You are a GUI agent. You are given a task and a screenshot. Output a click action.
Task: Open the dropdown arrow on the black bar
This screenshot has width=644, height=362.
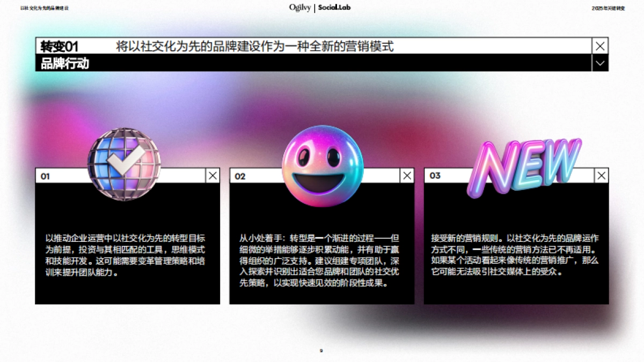click(x=599, y=63)
